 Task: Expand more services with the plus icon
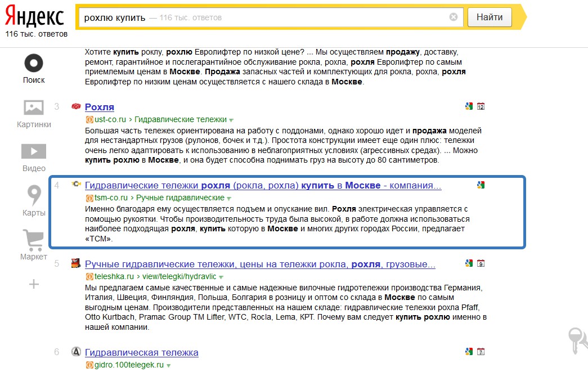coord(34,284)
